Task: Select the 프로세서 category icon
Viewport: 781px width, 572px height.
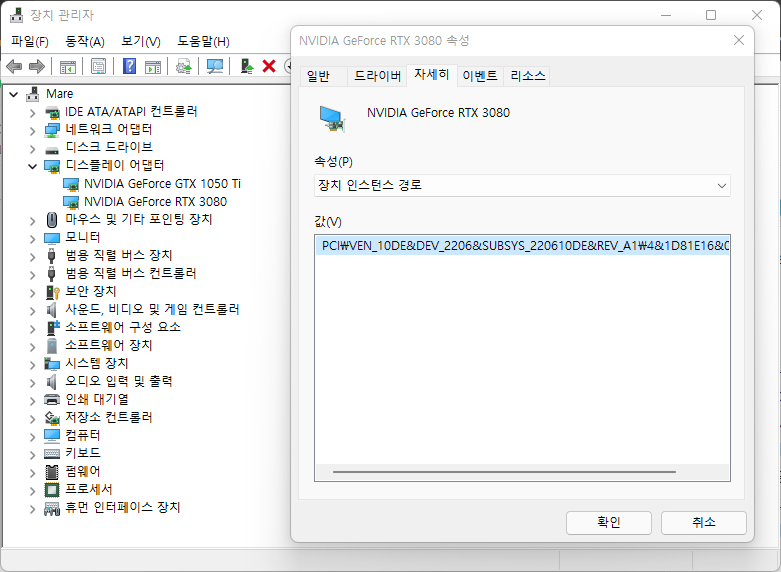Action: coord(52,490)
